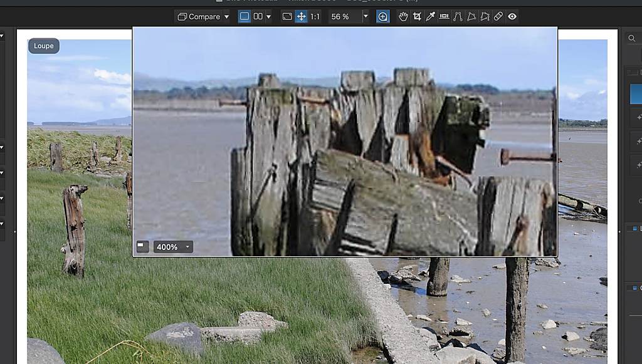The height and width of the screenshot is (364, 642).
Task: Expand the zoom percentage dropdown
Action: coord(366,17)
